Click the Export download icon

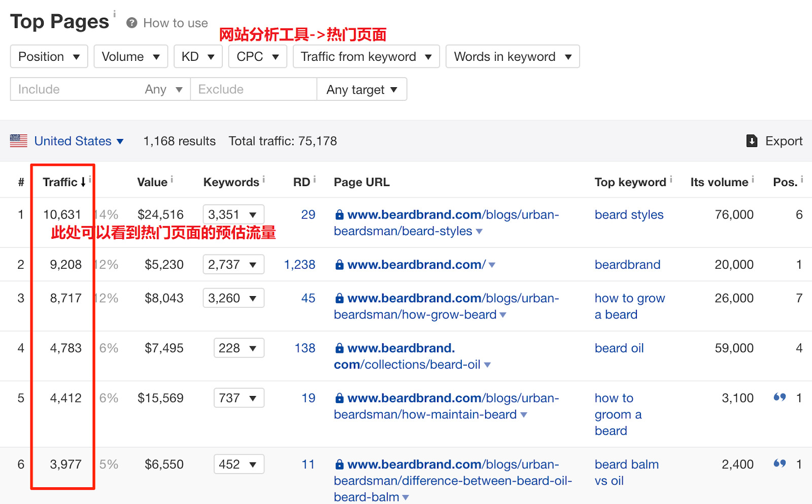point(752,141)
